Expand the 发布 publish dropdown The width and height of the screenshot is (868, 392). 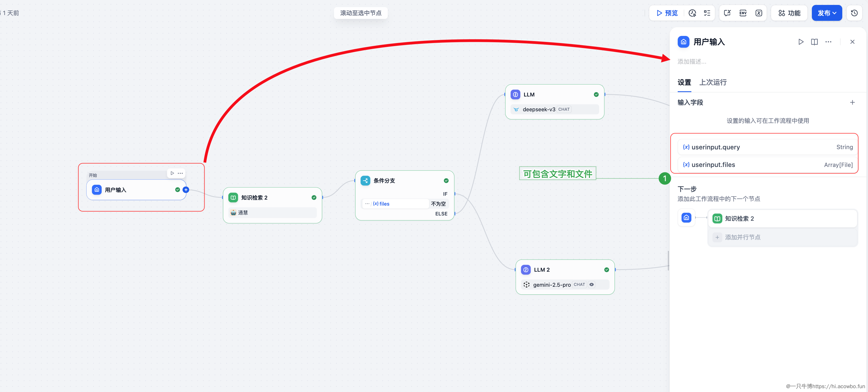[827, 13]
